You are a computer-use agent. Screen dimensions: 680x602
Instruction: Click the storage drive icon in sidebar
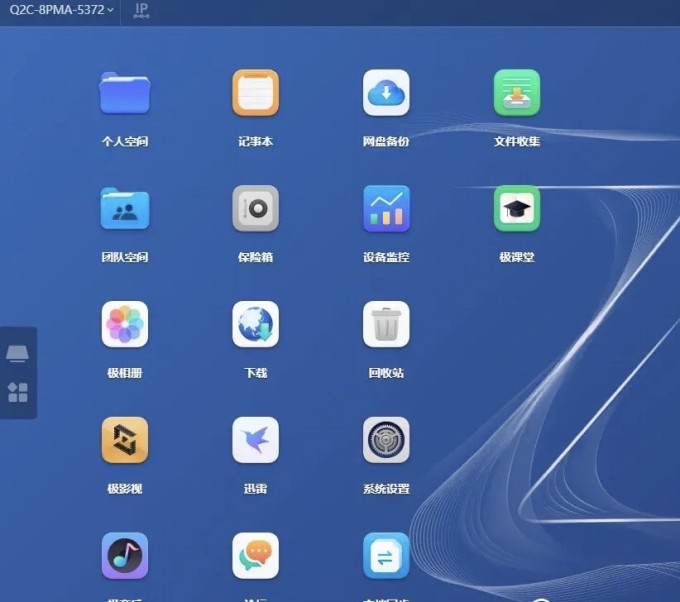point(17,353)
